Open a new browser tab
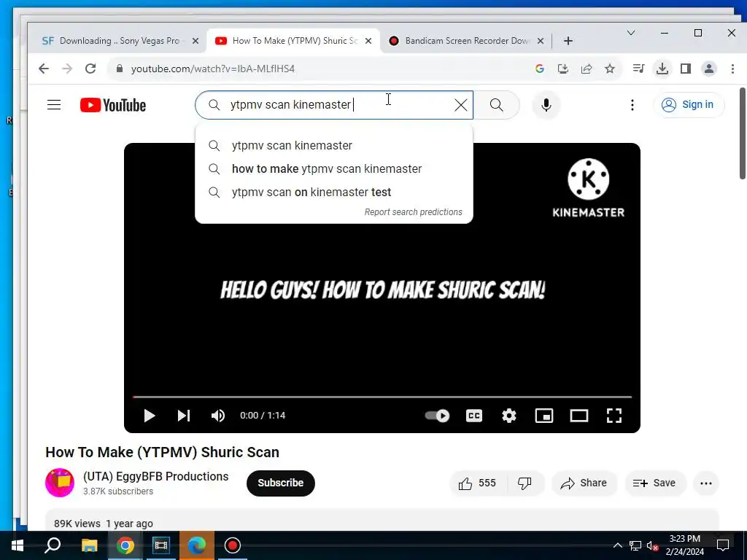Viewport: 747px width, 560px height. pyautogui.click(x=568, y=41)
